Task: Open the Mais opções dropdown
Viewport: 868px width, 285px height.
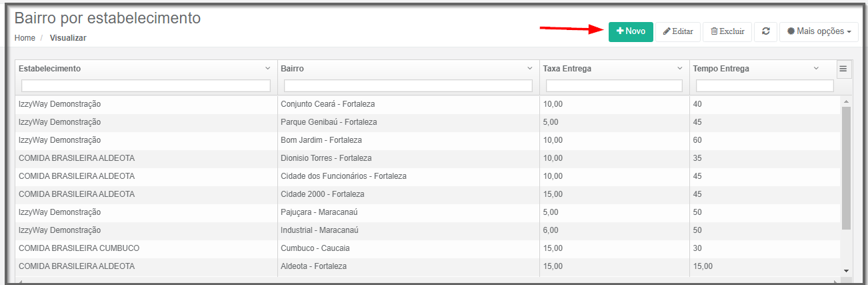Action: coord(819,31)
